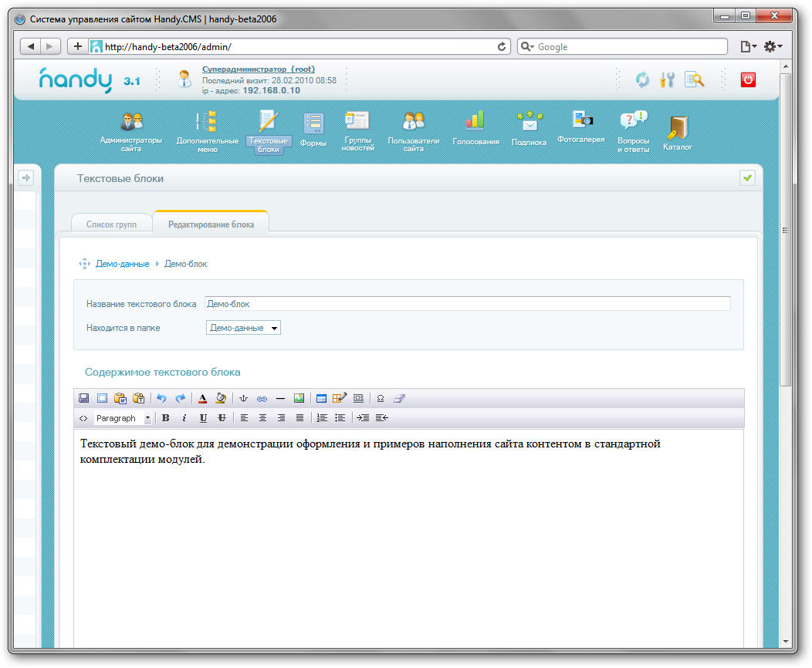Toggle underline formatting in editor
This screenshot has height=668, width=812.
pyautogui.click(x=203, y=418)
